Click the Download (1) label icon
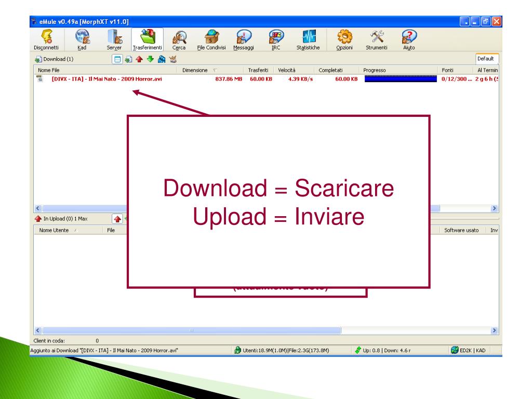532x399 pixels. 38,59
